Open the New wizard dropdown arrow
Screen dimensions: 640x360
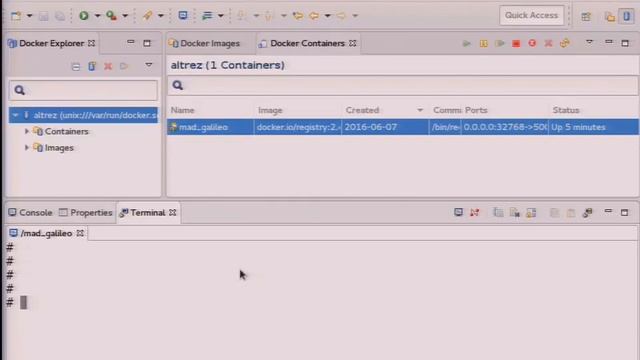29,16
